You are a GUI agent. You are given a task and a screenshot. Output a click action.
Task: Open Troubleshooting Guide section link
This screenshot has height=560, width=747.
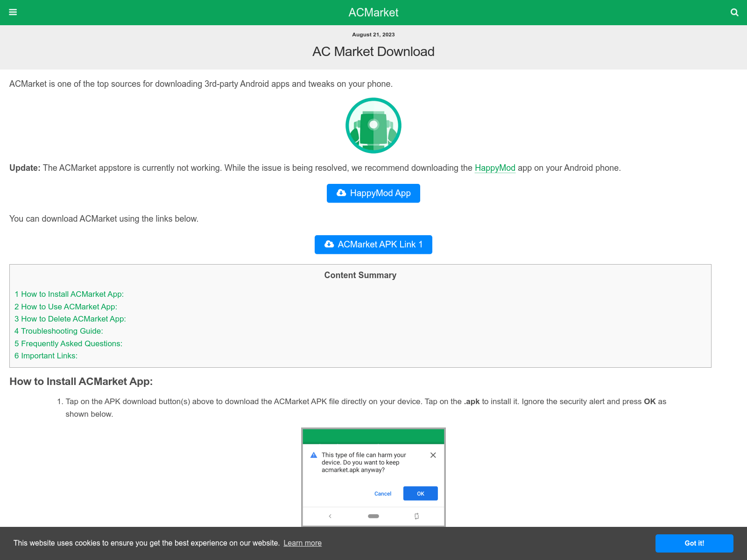click(x=59, y=331)
